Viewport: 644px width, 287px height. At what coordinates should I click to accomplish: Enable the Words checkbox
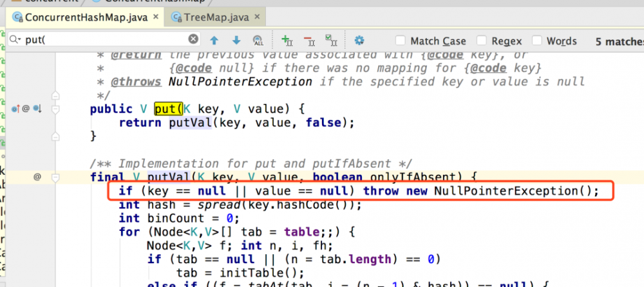click(x=537, y=40)
